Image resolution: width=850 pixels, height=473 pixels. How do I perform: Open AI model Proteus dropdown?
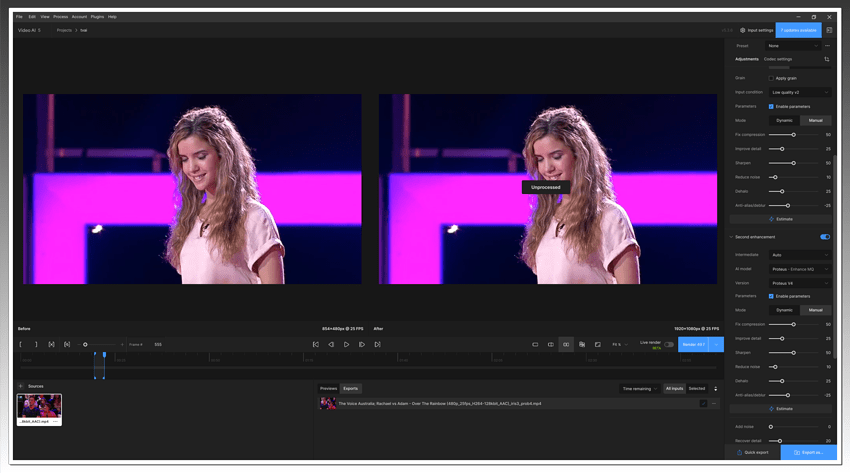tap(800, 269)
